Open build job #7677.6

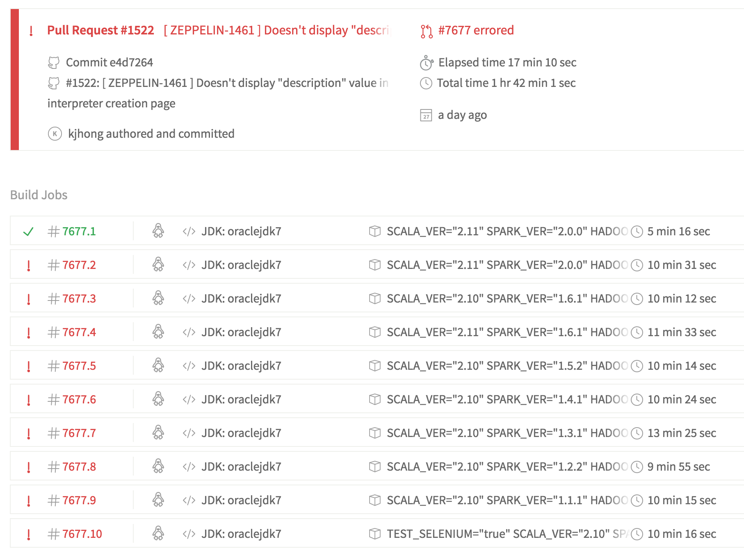(x=79, y=400)
